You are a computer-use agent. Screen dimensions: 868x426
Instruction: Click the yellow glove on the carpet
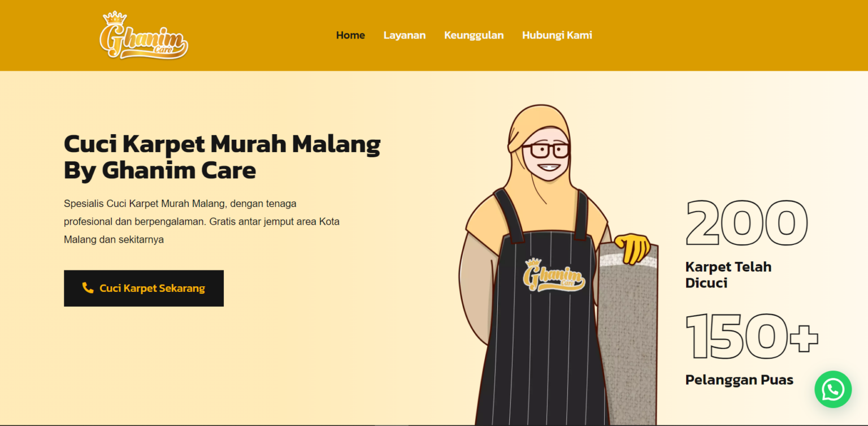click(x=633, y=248)
